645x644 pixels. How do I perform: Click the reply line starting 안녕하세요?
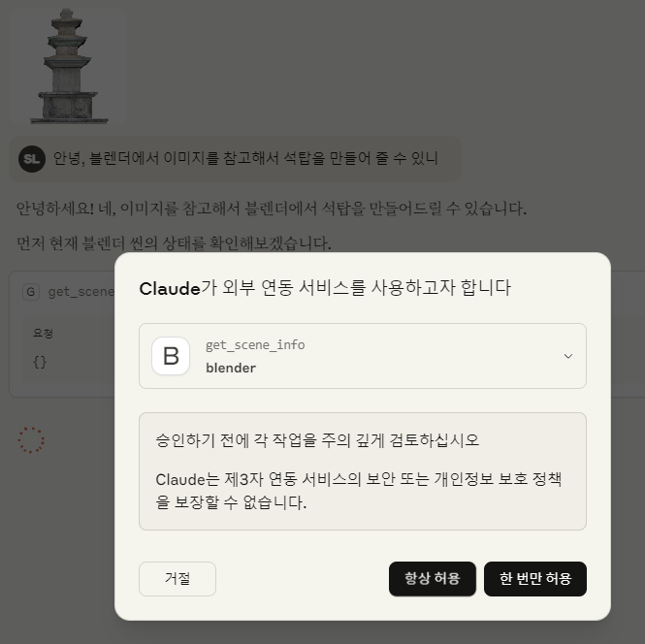(x=272, y=209)
